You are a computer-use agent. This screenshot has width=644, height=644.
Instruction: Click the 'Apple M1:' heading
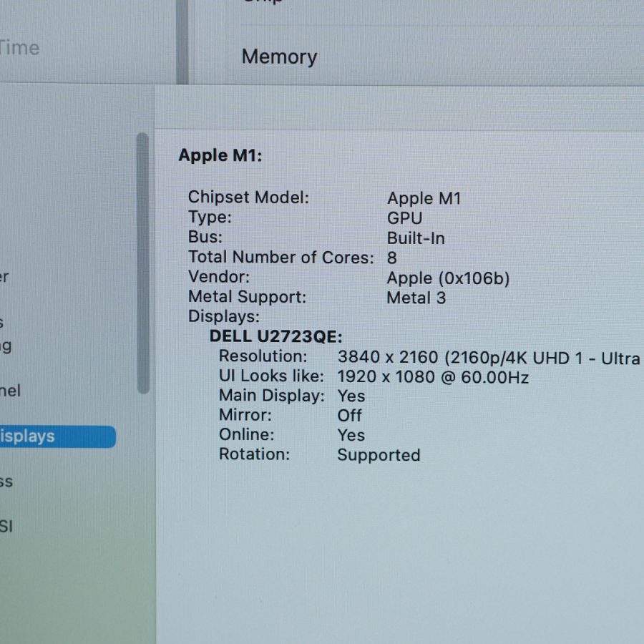coord(220,156)
